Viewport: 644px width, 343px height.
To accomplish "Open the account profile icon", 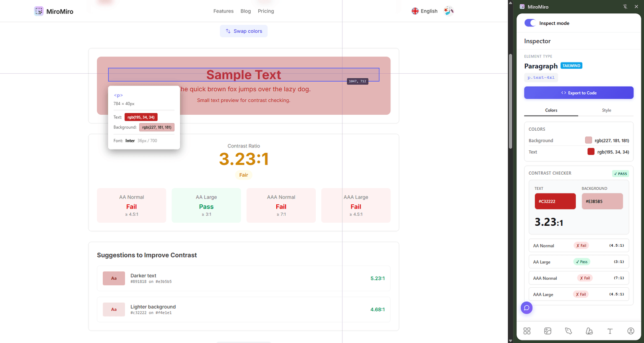I will (x=631, y=331).
